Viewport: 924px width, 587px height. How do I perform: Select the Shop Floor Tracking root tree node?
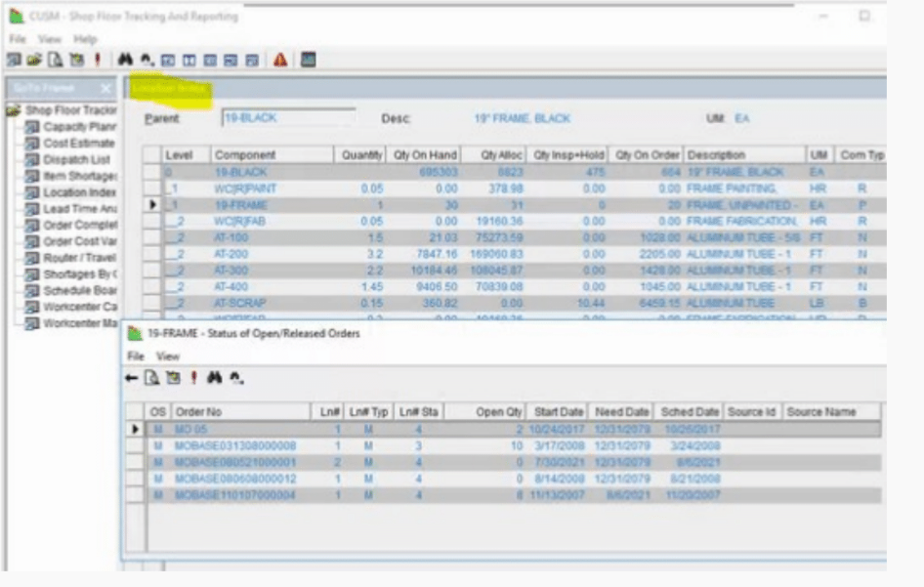tap(70, 110)
